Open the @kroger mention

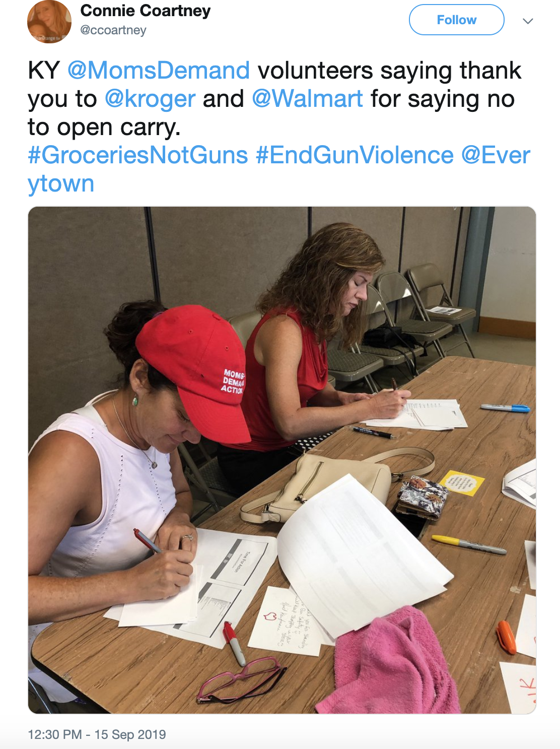pos(150,99)
